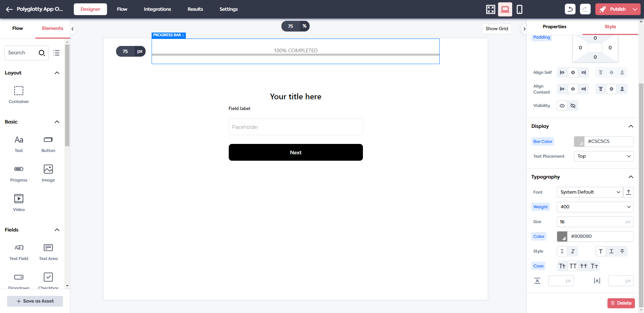Open the Properties tab in right panel

pyautogui.click(x=554, y=27)
